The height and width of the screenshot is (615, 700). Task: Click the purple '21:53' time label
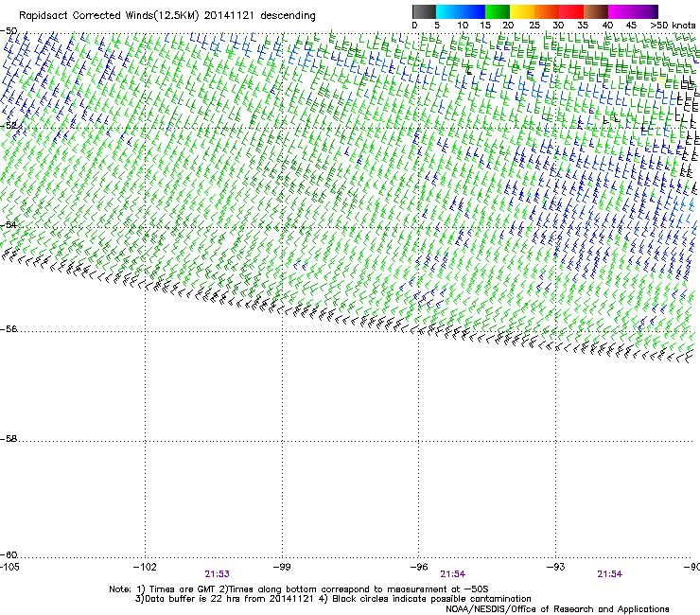(x=217, y=574)
